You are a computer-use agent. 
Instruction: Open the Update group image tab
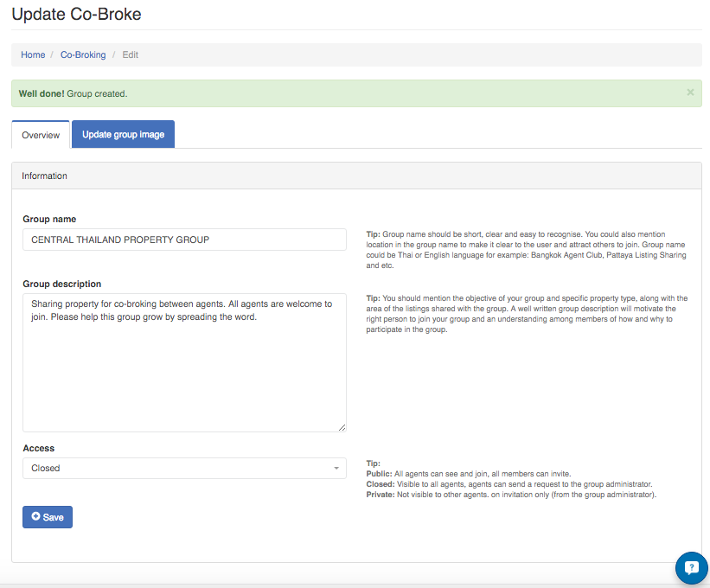(123, 134)
